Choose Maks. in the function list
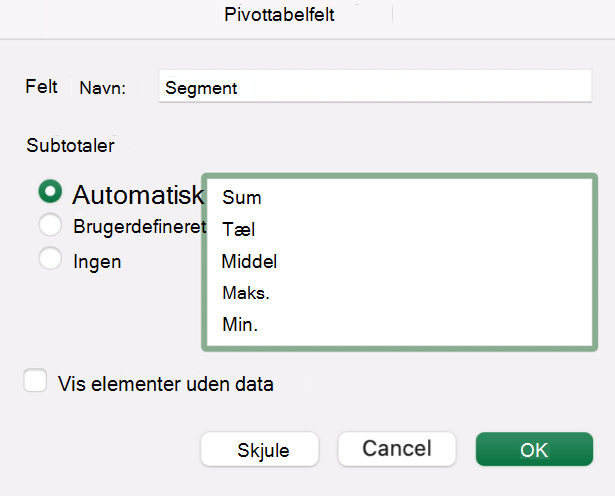The image size is (615, 496). (399, 293)
